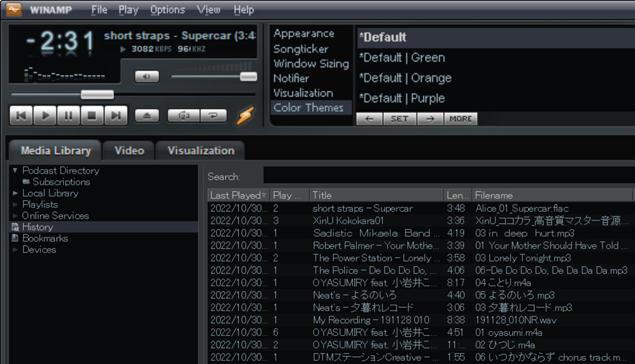Pause the current song
Screen dimensions: 635x364
[68, 115]
